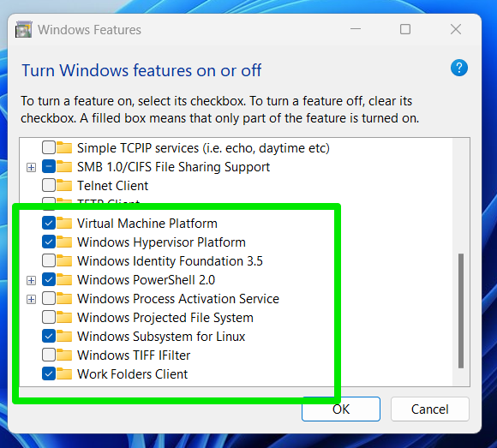Disable Windows Subsystem for Linux checkbox
Screen dimensions: 497x448
(x=49, y=336)
